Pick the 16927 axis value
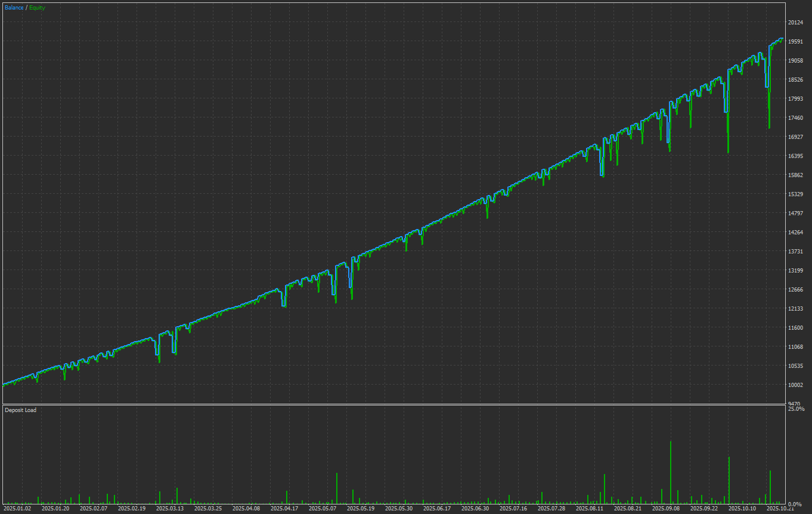The width and height of the screenshot is (812, 514). [795, 137]
